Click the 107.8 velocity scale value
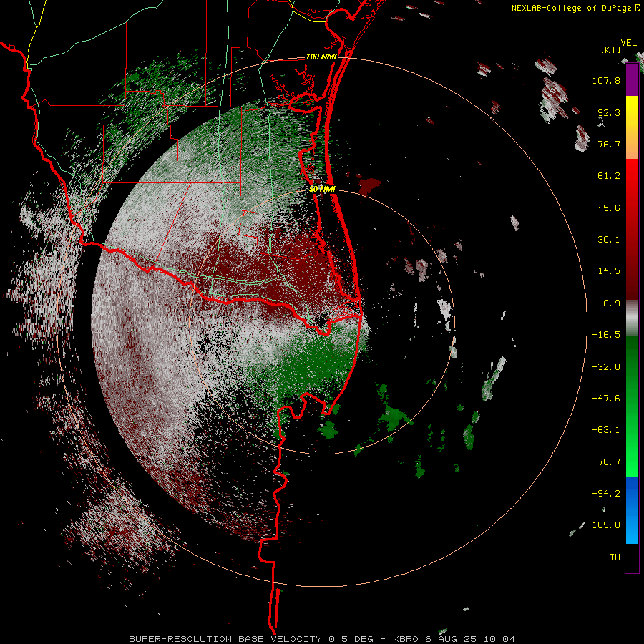Viewport: 644px width, 644px height. coord(606,80)
